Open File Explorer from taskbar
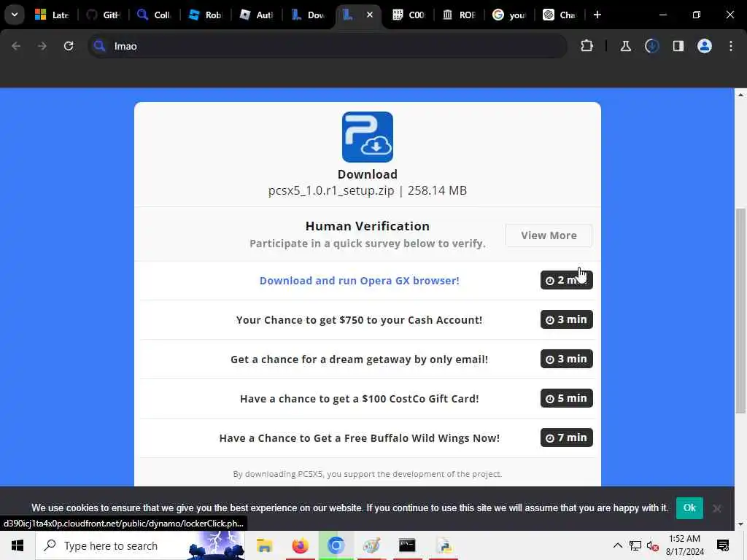 (264, 545)
